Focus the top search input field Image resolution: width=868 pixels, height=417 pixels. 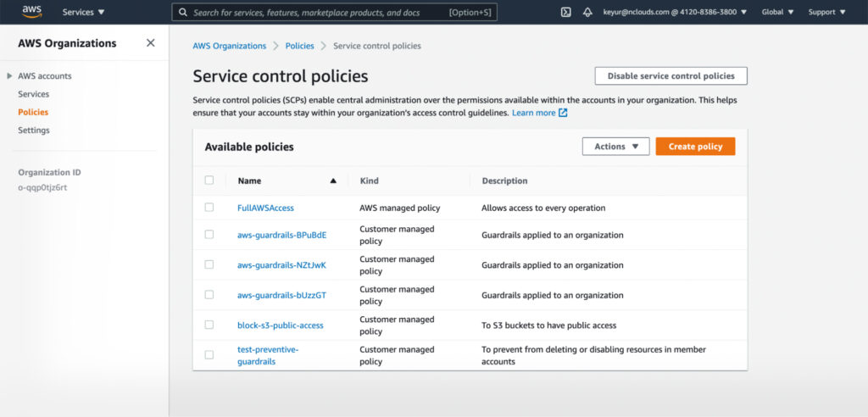(x=334, y=12)
